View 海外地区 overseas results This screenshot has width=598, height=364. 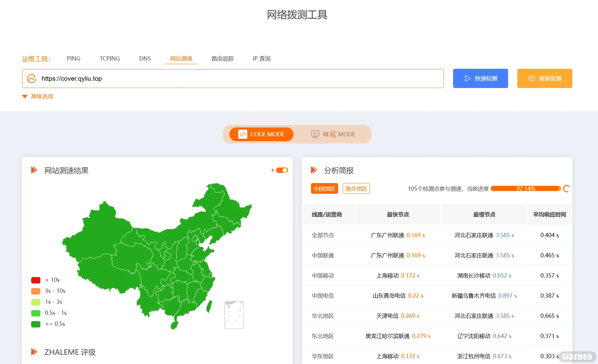pos(356,189)
